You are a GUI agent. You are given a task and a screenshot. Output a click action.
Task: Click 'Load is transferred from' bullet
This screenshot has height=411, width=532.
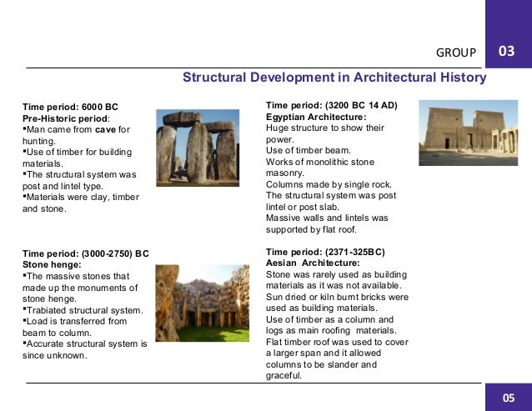[75, 321]
